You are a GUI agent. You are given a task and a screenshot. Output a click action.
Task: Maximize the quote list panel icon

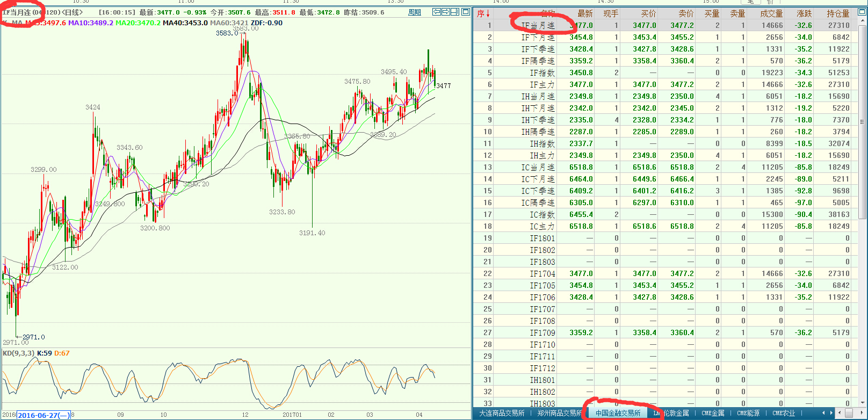point(863,13)
